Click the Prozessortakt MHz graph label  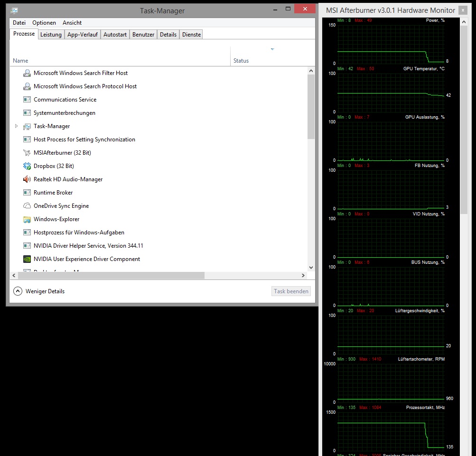(425, 408)
